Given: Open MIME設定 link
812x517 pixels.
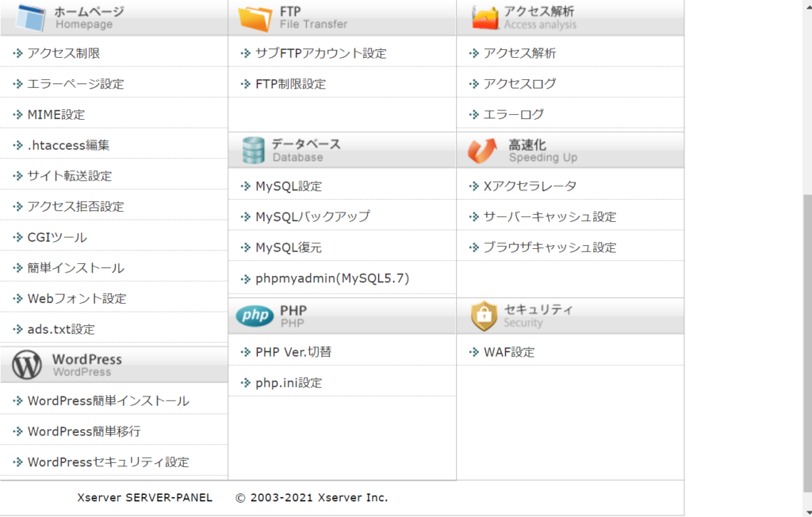Looking at the screenshot, I should point(56,114).
